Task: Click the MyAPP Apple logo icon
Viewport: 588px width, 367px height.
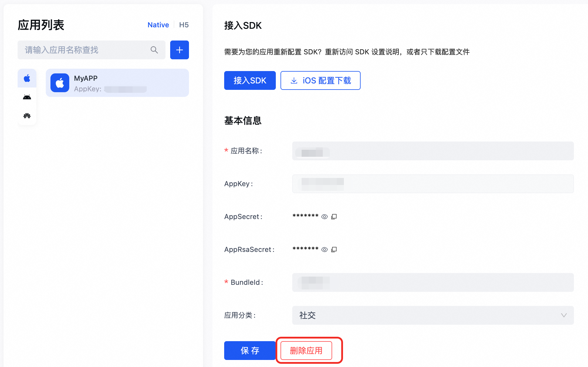Action: [x=60, y=83]
